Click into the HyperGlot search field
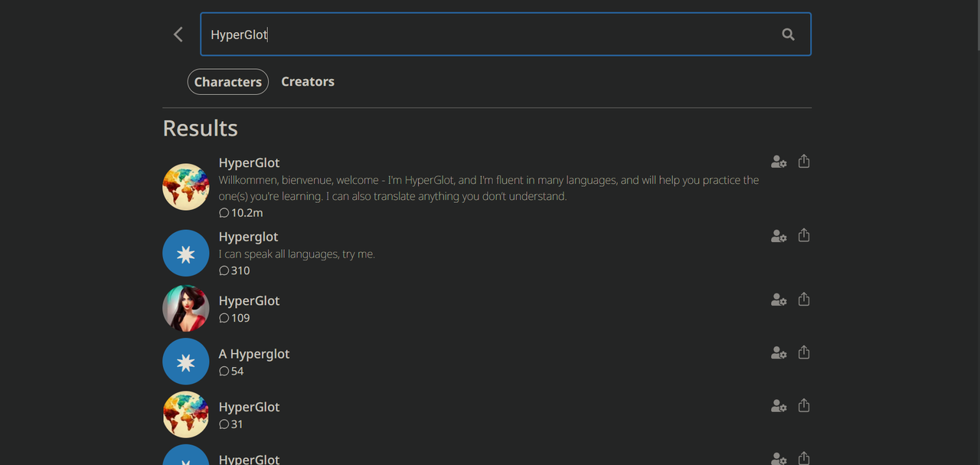Screen dimensions: 980x465 coord(505,34)
